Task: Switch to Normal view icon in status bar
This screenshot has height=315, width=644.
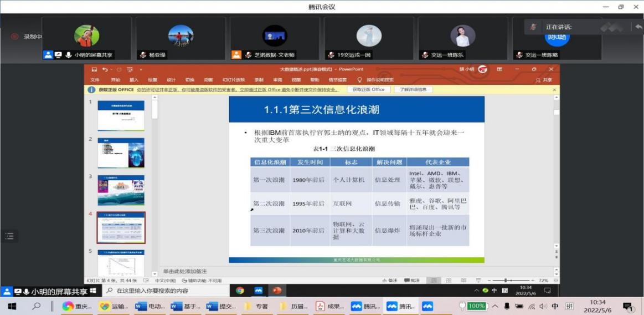Action: 432,281
